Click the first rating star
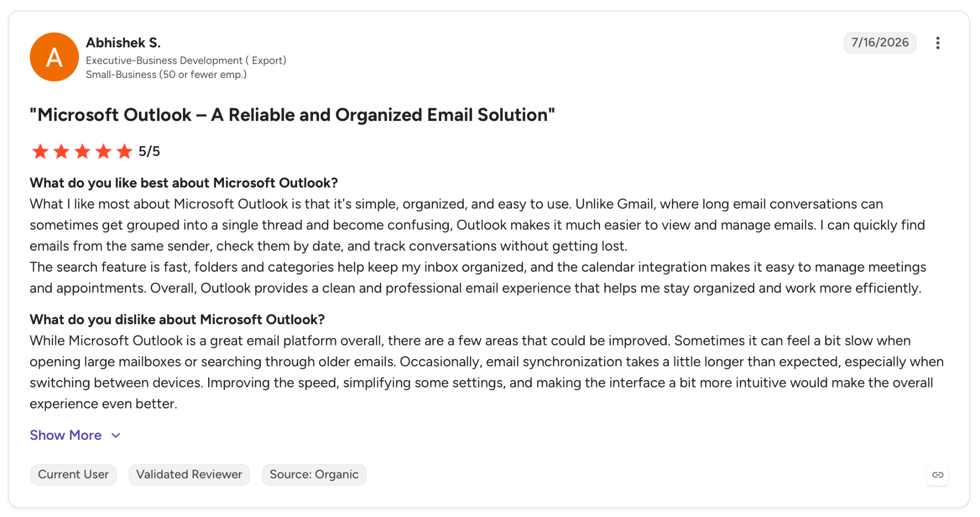 (40, 152)
